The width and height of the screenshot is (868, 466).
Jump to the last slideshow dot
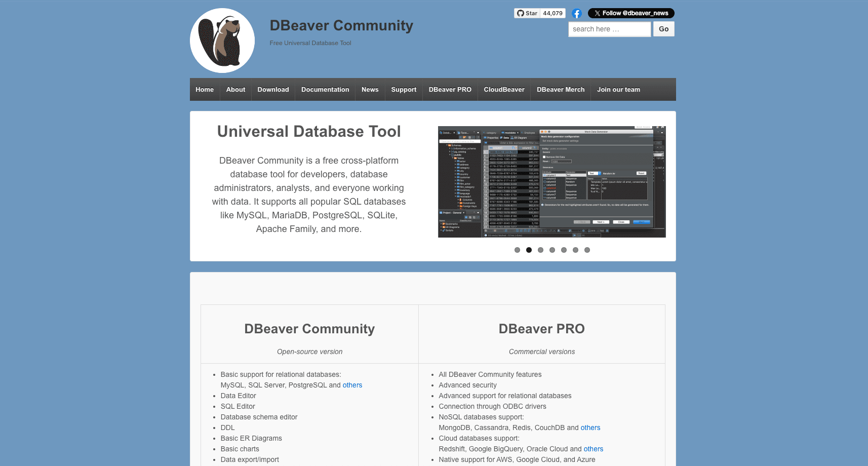(x=587, y=250)
